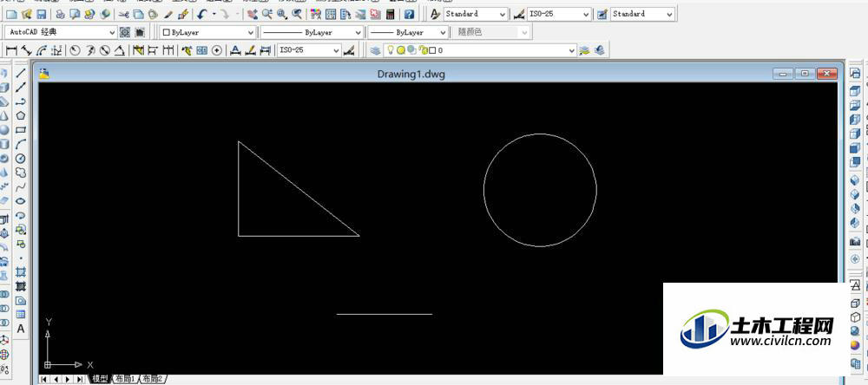Open the linetype ByLayer dropdown
Viewport: 868px width, 385px height.
pyautogui.click(x=312, y=33)
